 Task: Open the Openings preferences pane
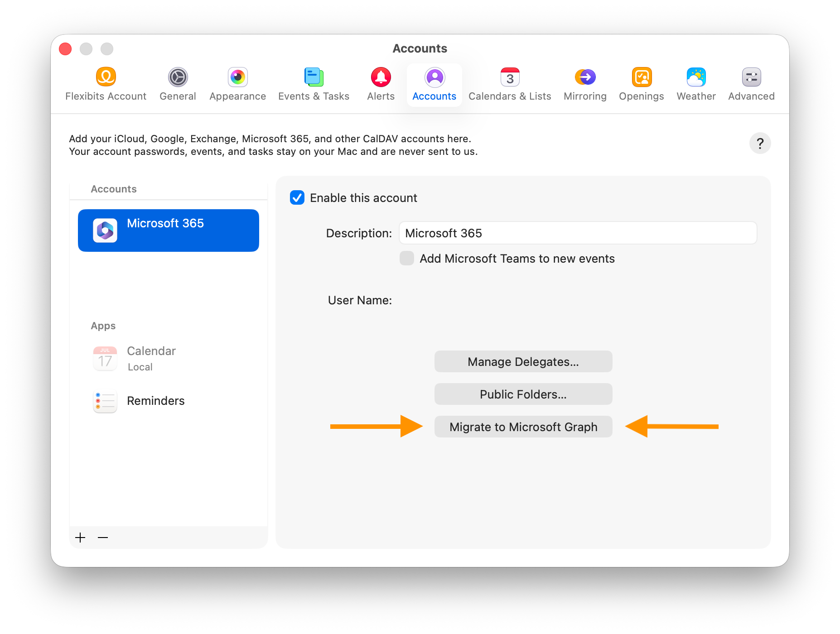click(x=641, y=85)
